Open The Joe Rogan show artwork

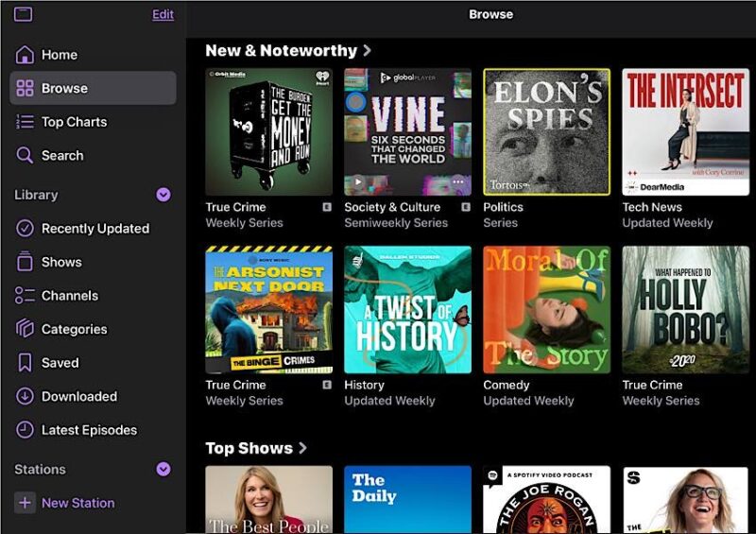coord(547,499)
